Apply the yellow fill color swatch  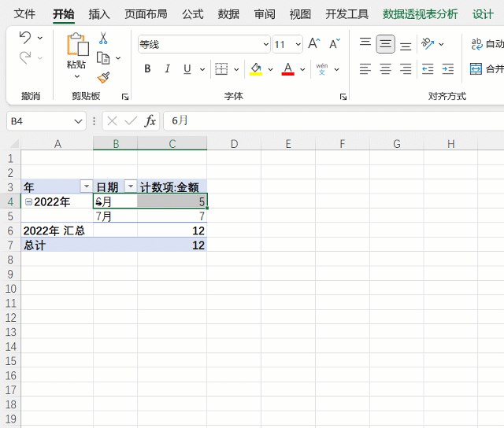256,69
